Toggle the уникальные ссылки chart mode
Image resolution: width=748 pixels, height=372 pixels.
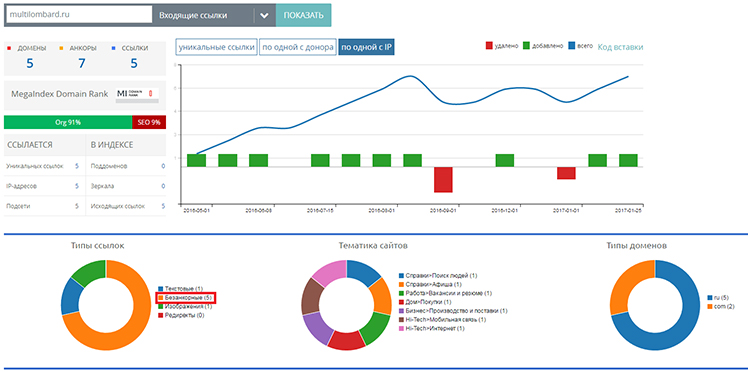click(217, 47)
